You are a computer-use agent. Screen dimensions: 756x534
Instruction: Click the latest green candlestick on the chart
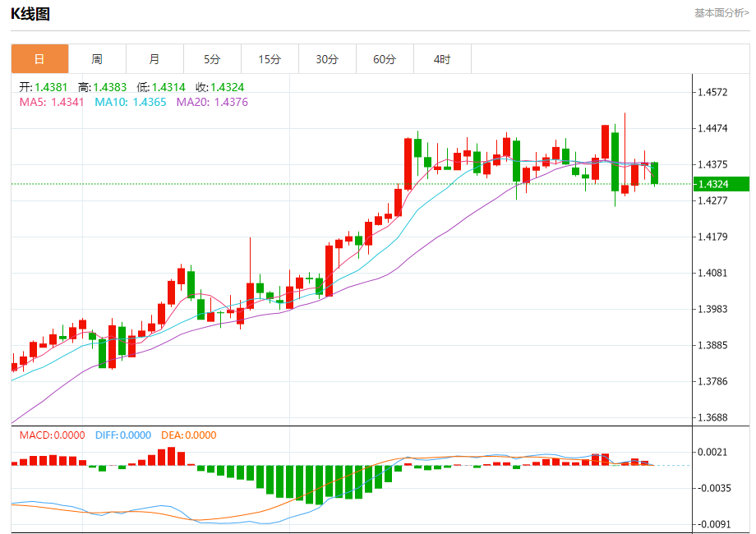[x=654, y=173]
